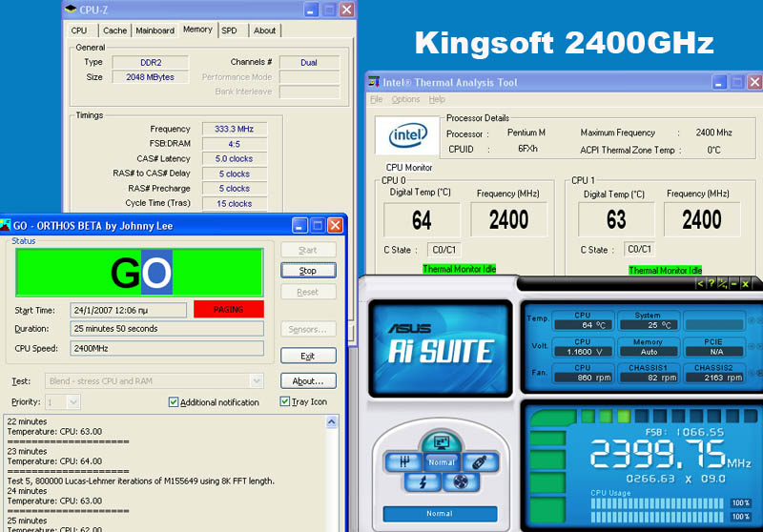763x532 pixels.
Task: Click the Normal status bar in AI Suite
Action: (440, 514)
